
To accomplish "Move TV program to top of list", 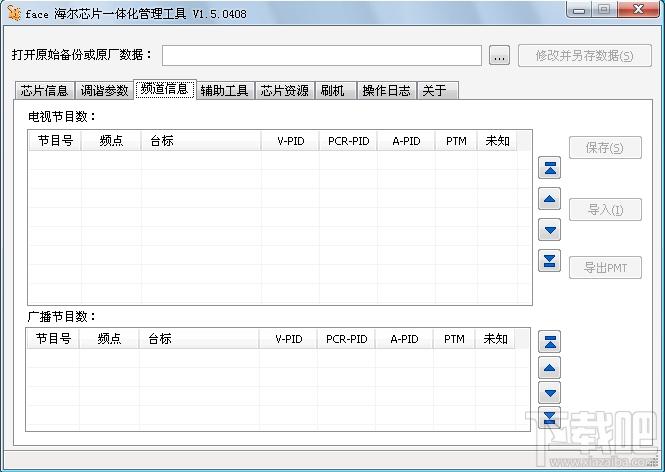I will (549, 168).
